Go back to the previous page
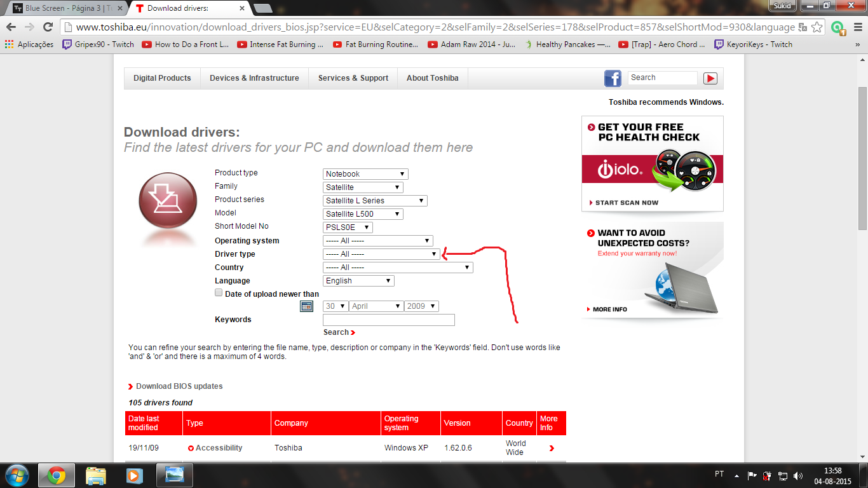Screen dimensions: 868x488 tap(11, 27)
